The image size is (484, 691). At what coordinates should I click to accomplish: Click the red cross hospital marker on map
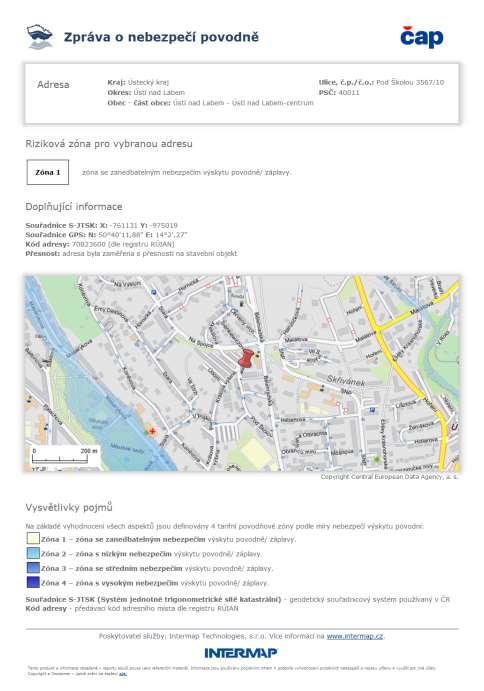point(152,431)
